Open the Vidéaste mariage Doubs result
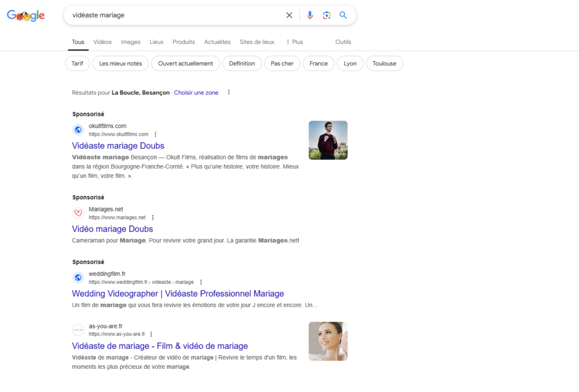 (x=118, y=145)
